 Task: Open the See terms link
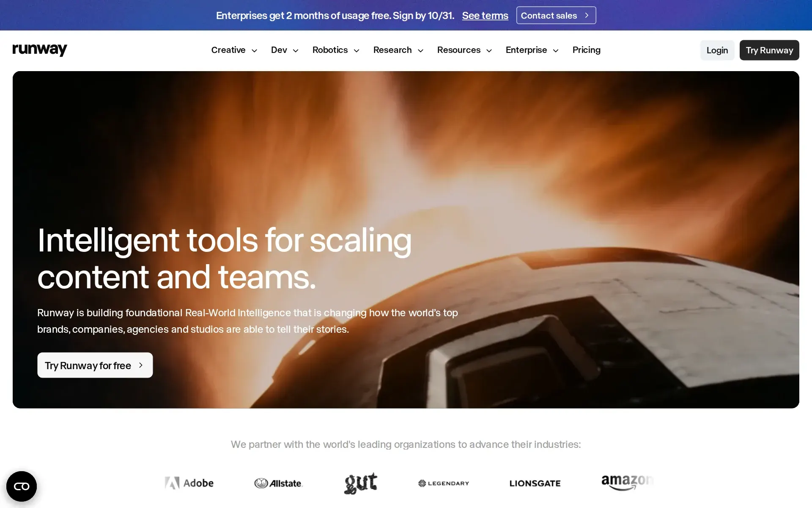[485, 16]
